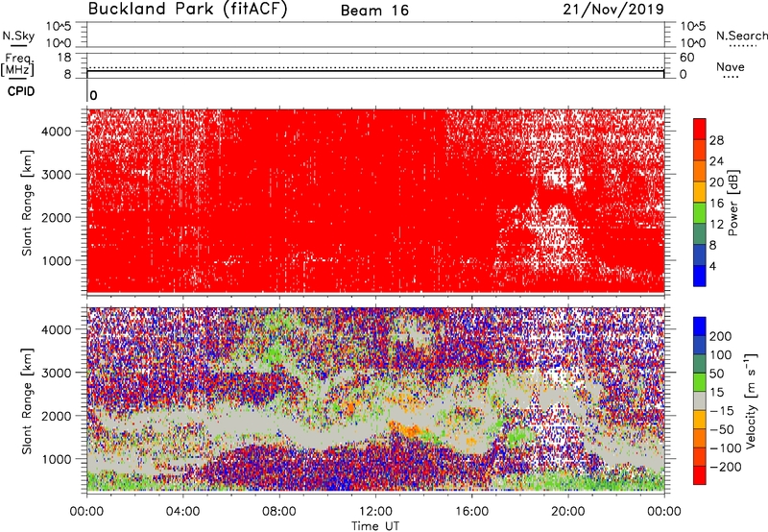Click the '28' value on power colorbar

716,140
